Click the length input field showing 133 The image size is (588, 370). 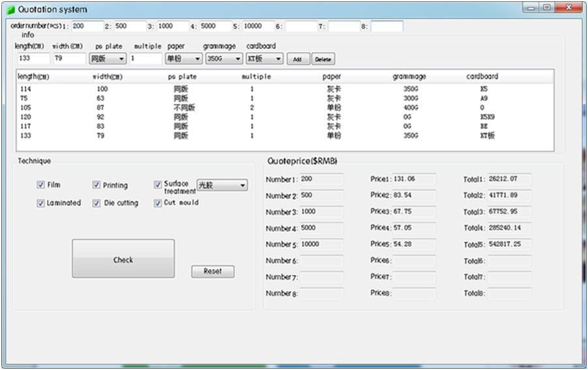point(33,59)
